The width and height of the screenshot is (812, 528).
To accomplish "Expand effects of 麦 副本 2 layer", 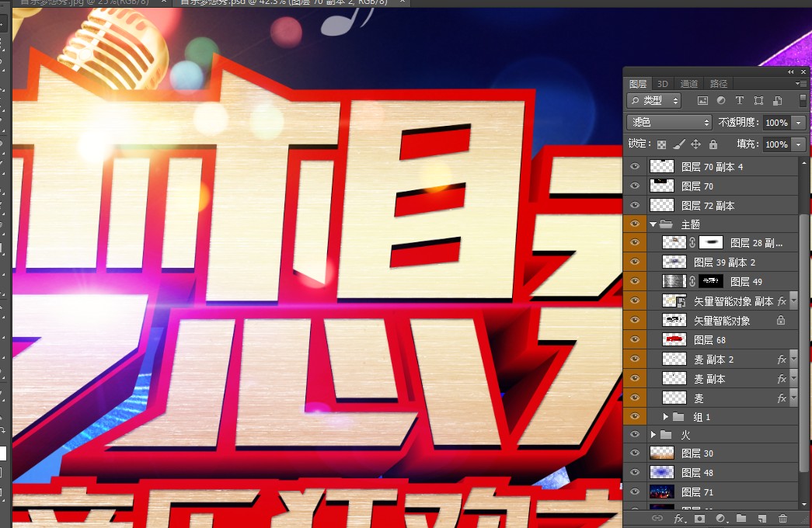I will tap(793, 360).
